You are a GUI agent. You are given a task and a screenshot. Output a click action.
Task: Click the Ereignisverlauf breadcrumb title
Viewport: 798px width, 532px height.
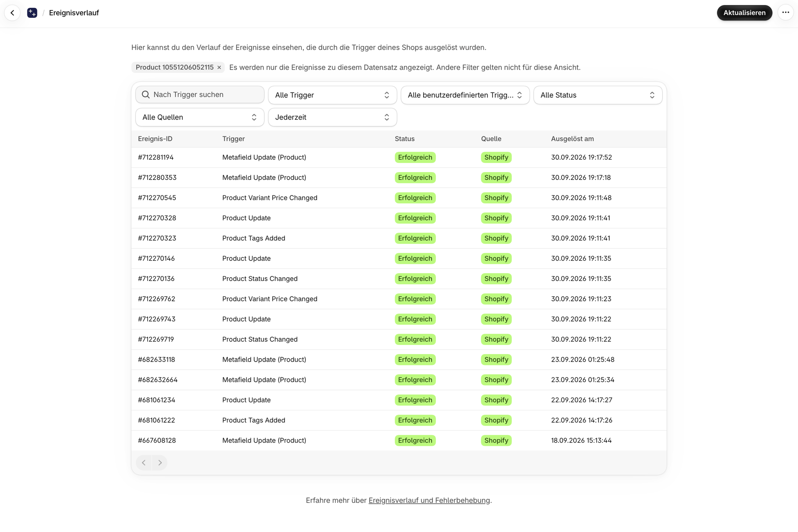(x=74, y=13)
